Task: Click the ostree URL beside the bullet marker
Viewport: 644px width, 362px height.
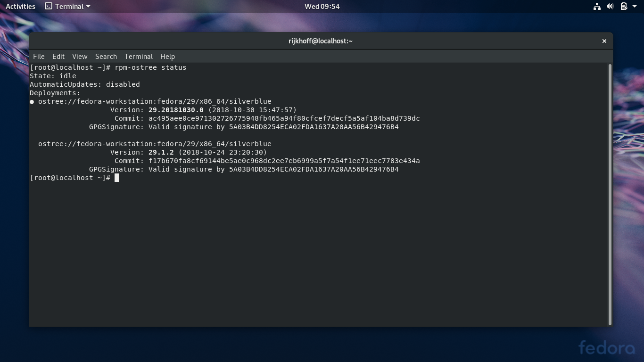Action: coord(155,101)
